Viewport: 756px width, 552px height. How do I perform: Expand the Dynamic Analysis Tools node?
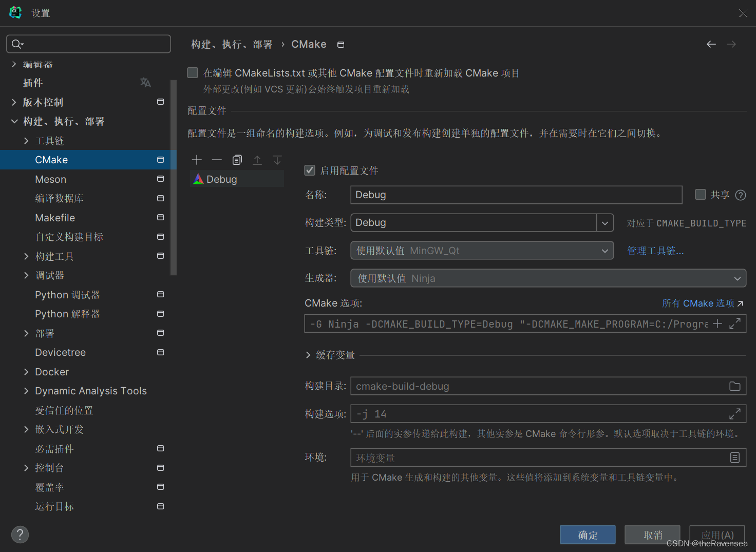click(26, 391)
